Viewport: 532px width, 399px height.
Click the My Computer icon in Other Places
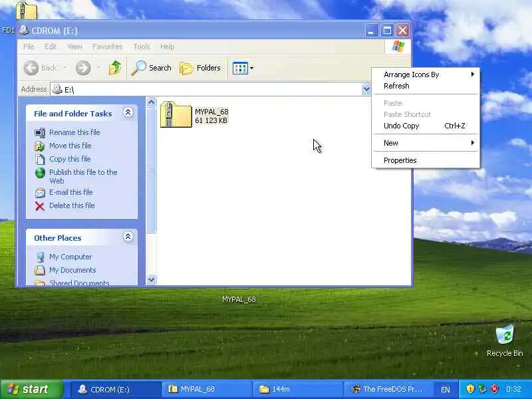(x=40, y=257)
